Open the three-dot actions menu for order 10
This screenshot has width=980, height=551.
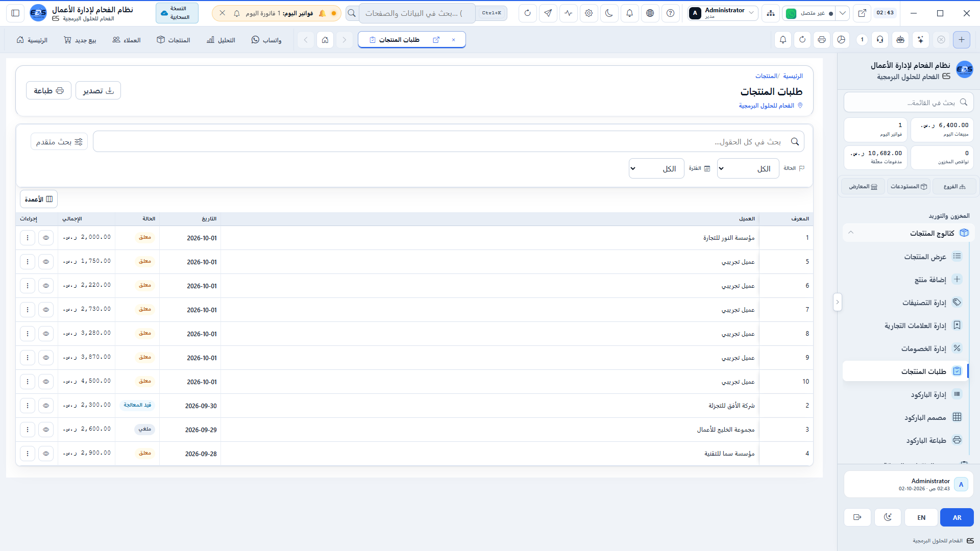(x=28, y=382)
